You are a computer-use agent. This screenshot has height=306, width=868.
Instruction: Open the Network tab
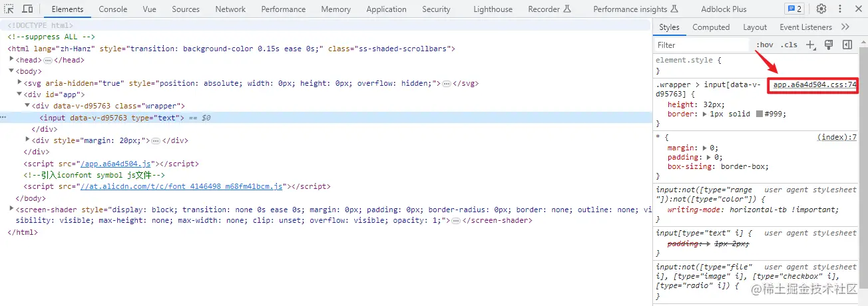point(230,9)
